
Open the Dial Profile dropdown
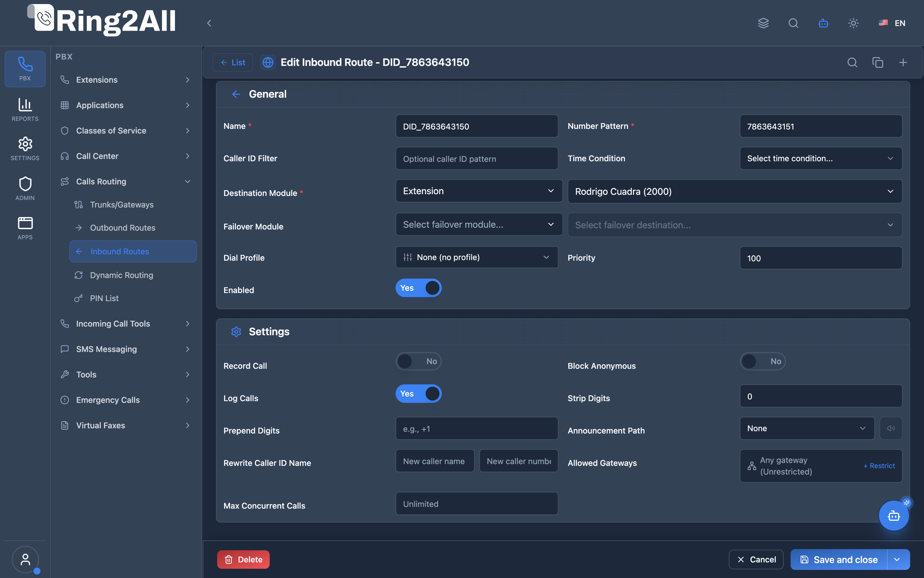476,257
